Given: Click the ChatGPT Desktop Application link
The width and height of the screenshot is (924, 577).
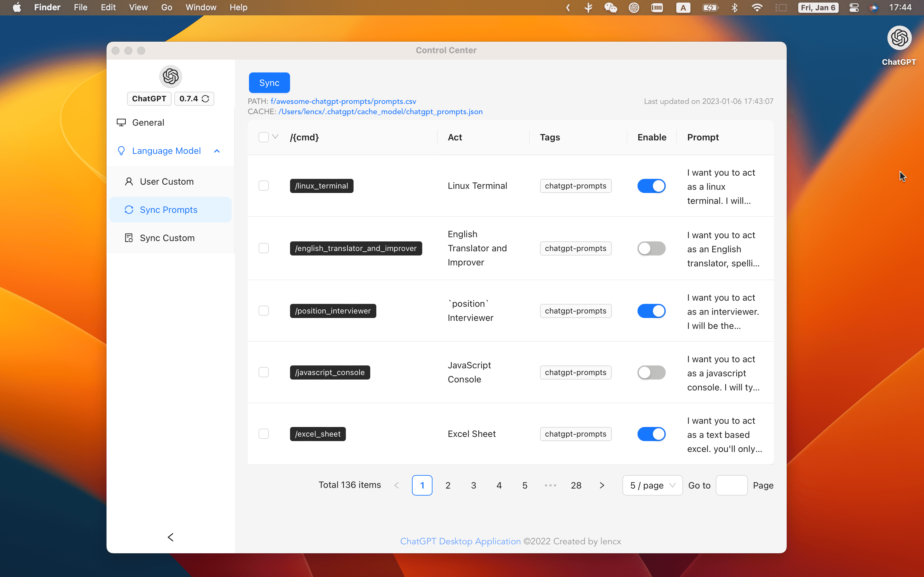Looking at the screenshot, I should [460, 541].
